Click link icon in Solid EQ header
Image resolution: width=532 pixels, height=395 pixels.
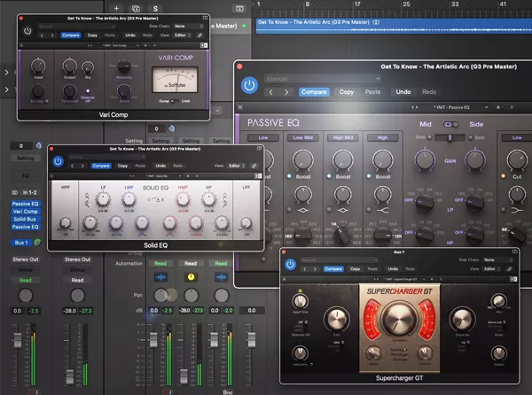pos(254,166)
